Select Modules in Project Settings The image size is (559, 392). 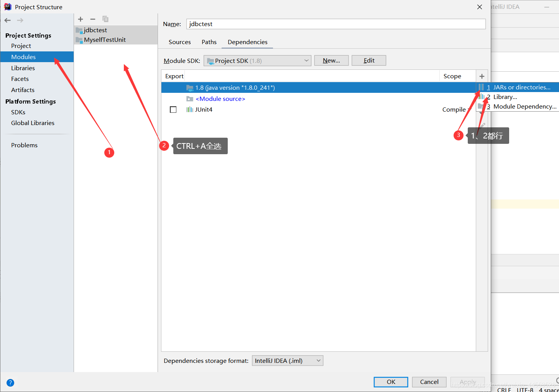[x=37, y=57]
